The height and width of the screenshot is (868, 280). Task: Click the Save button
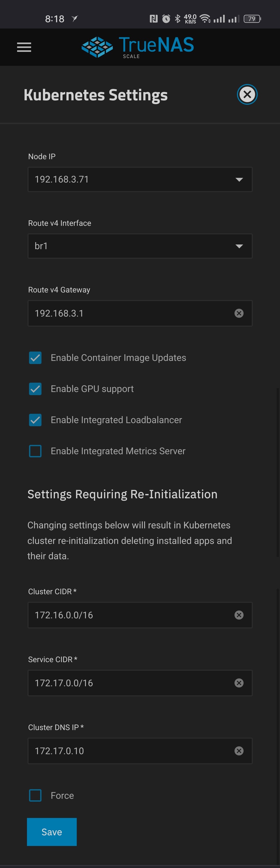click(52, 832)
